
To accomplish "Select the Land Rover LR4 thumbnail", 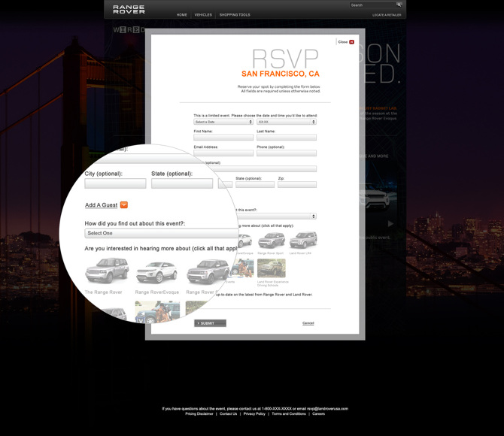I will (x=303, y=240).
